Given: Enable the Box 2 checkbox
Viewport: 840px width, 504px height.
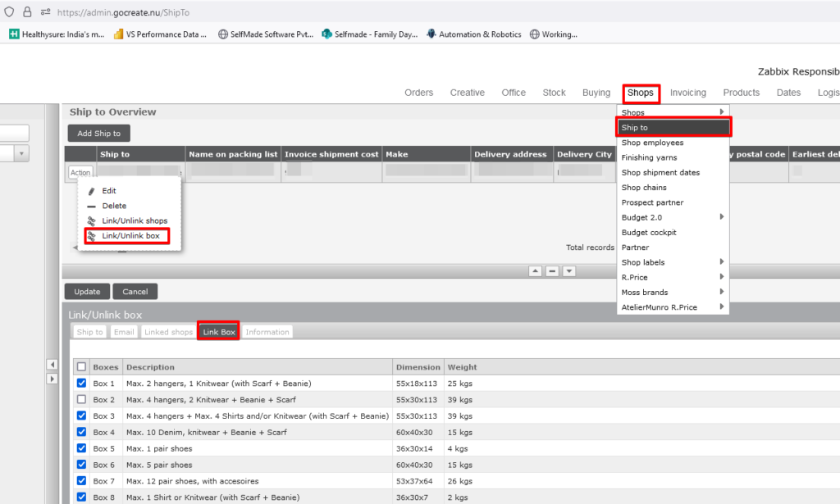Looking at the screenshot, I should pos(81,399).
